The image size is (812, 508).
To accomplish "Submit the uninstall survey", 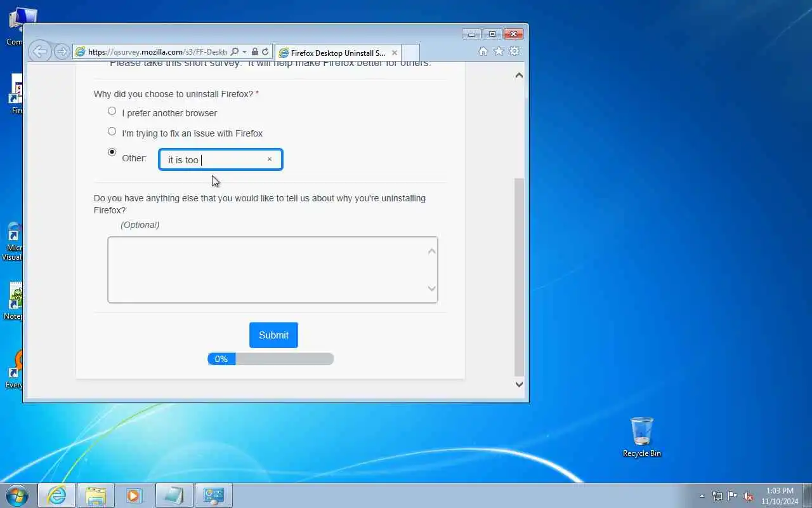I will tap(273, 335).
